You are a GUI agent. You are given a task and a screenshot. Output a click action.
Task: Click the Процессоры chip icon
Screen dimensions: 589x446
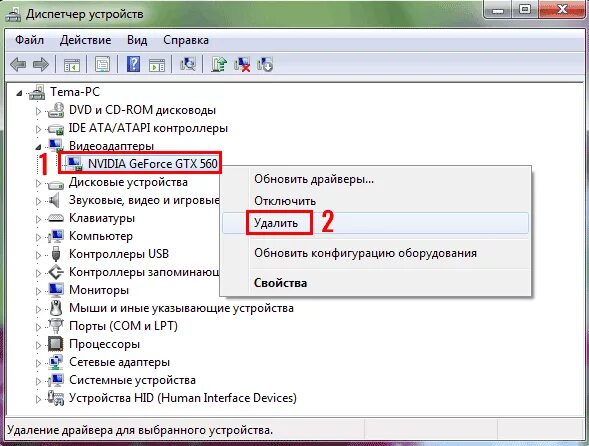pyautogui.click(x=56, y=344)
